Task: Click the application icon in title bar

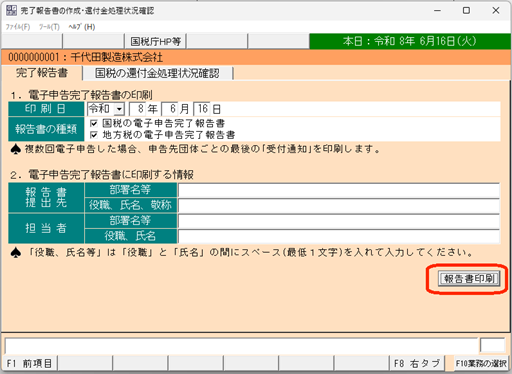Action: click(11, 10)
